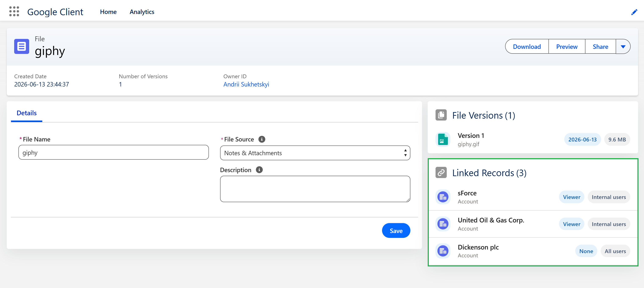Click the pencil edit page icon

[x=634, y=12]
